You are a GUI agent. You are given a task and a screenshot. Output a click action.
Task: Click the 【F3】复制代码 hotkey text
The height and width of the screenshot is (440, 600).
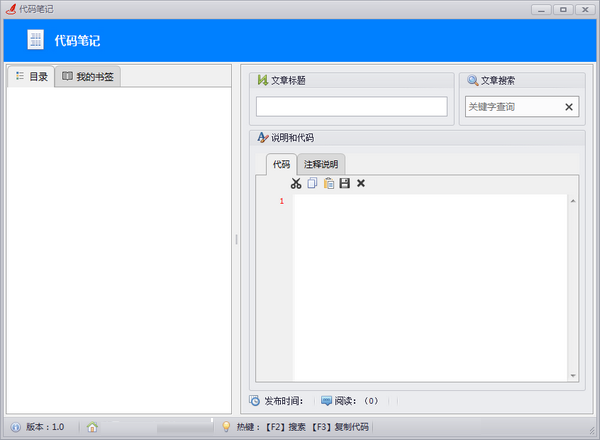tap(340, 427)
